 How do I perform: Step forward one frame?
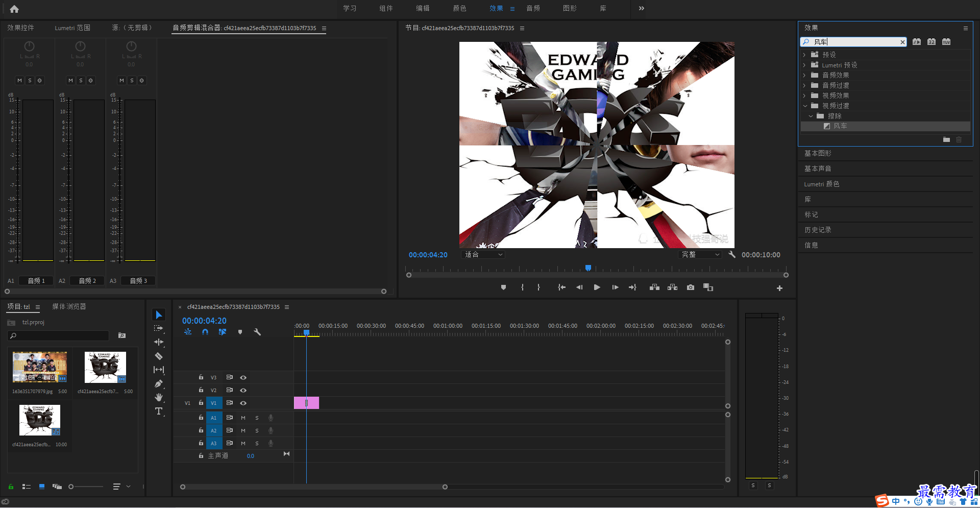click(615, 287)
